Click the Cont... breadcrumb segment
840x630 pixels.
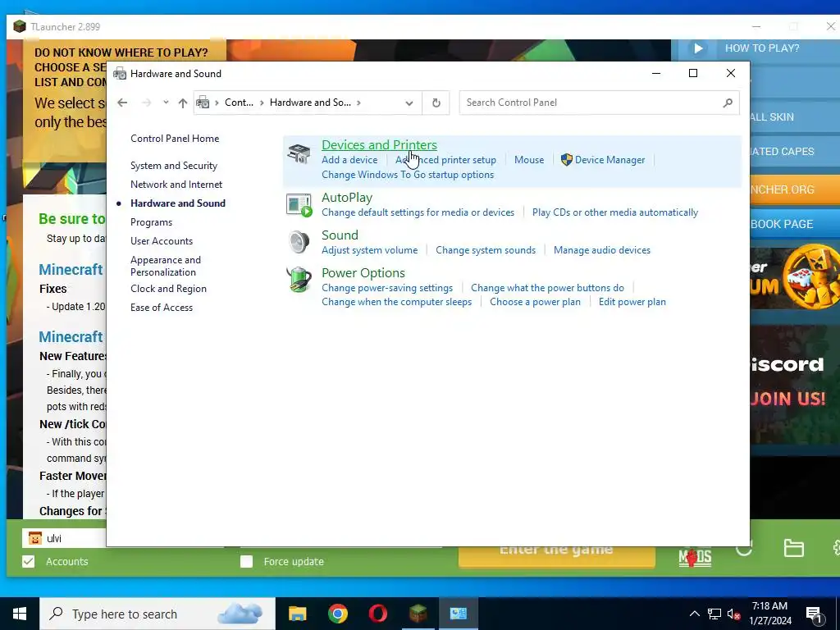[x=239, y=103]
